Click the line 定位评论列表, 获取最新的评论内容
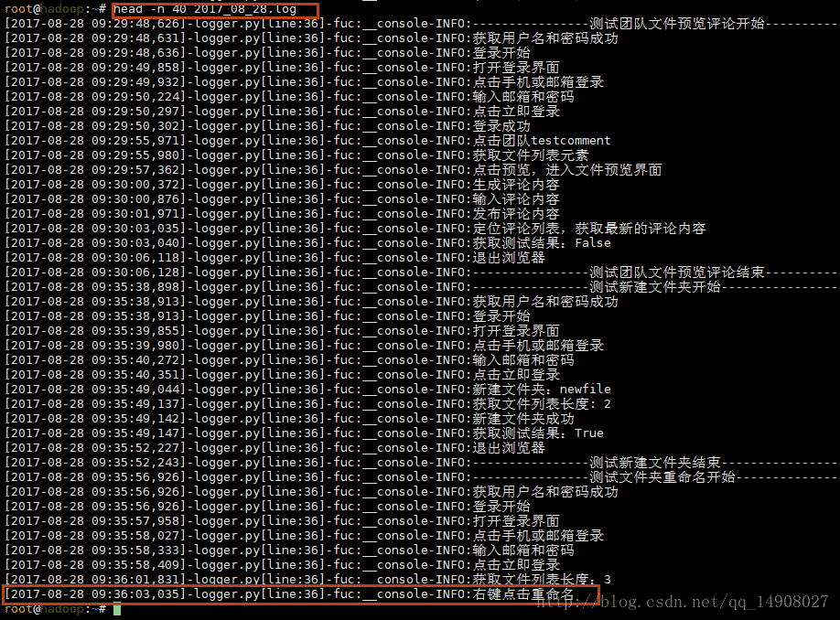 [356, 229]
